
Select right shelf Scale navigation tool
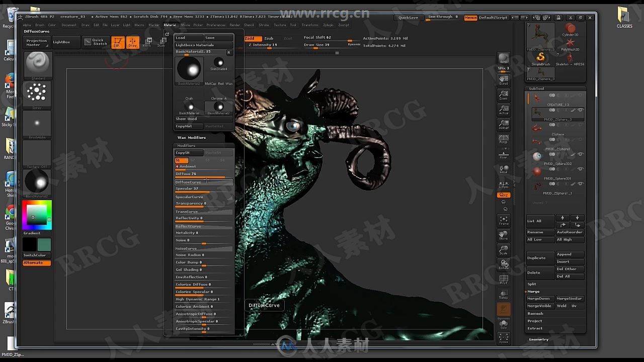[x=504, y=250]
